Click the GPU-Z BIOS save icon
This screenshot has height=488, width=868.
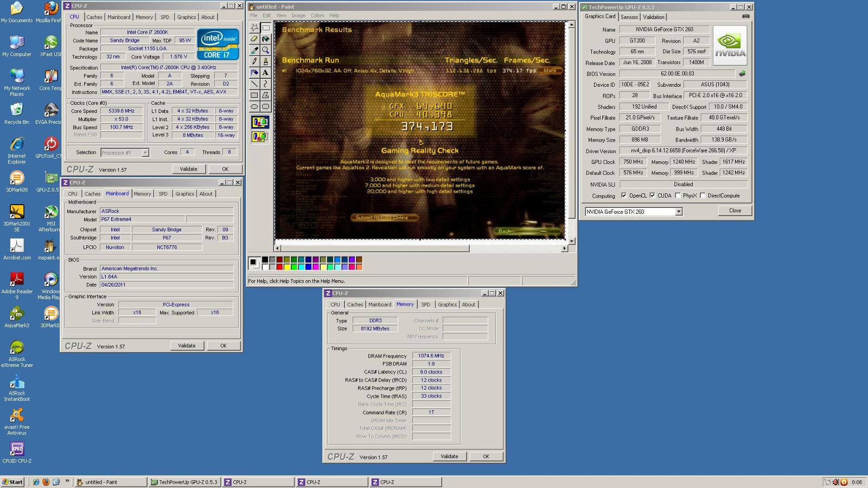click(x=742, y=73)
